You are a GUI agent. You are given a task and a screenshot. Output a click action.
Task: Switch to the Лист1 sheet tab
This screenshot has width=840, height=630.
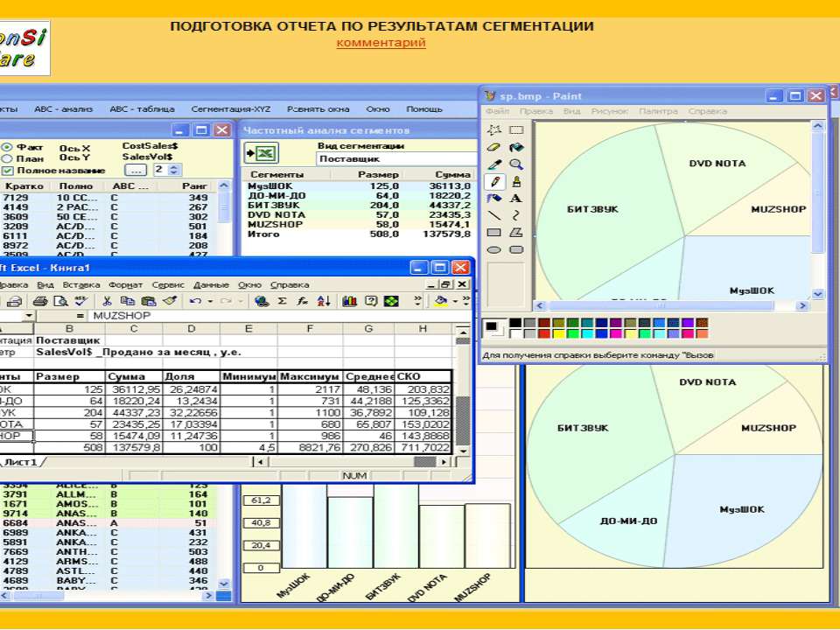click(x=21, y=462)
